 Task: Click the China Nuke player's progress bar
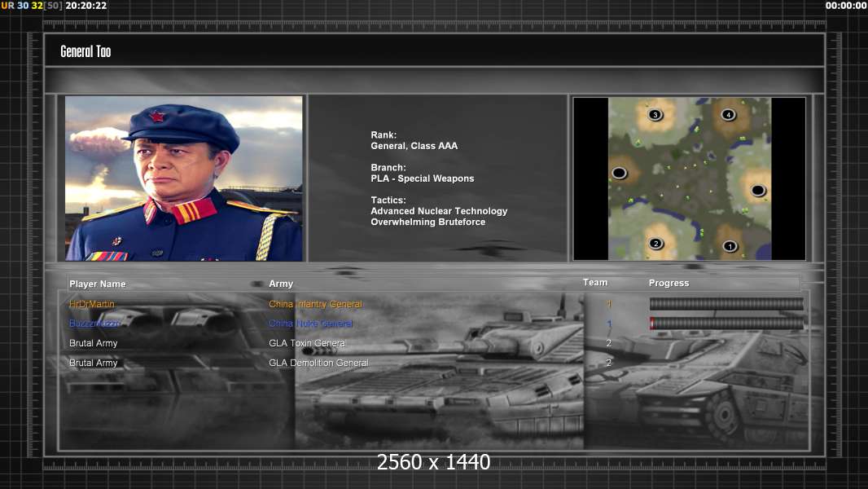coord(726,324)
